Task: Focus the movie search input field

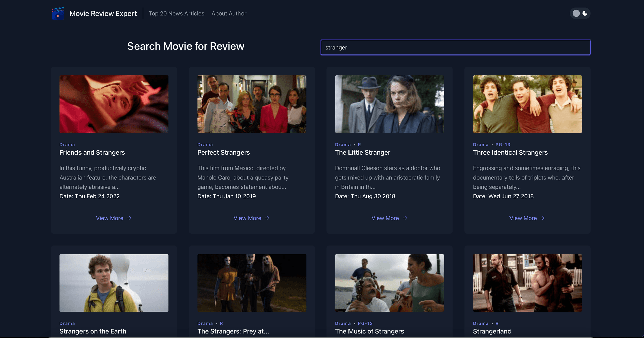Action: coord(455,47)
